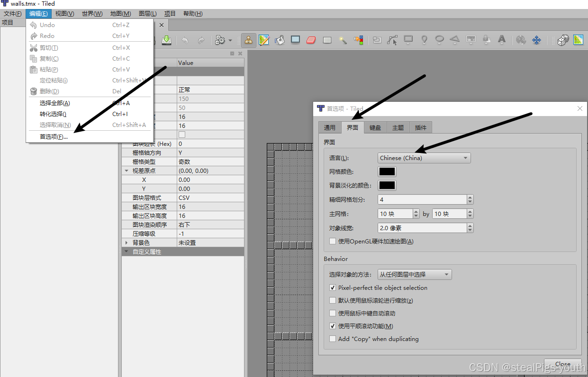Enable 默认使用鼠标滚轮进行缩放 option
Viewport: 588px width, 377px height.
point(333,301)
